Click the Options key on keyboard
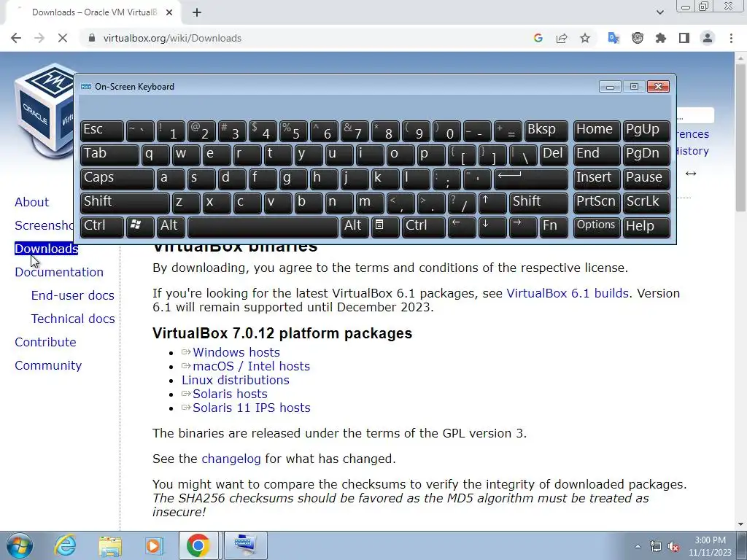The image size is (747, 560). tap(597, 226)
